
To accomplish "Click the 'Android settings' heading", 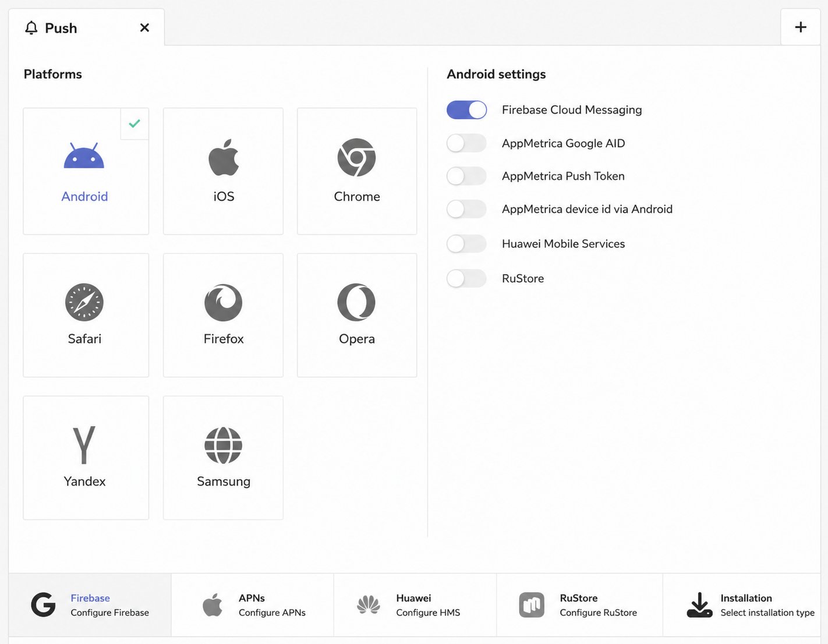I will tap(496, 74).
